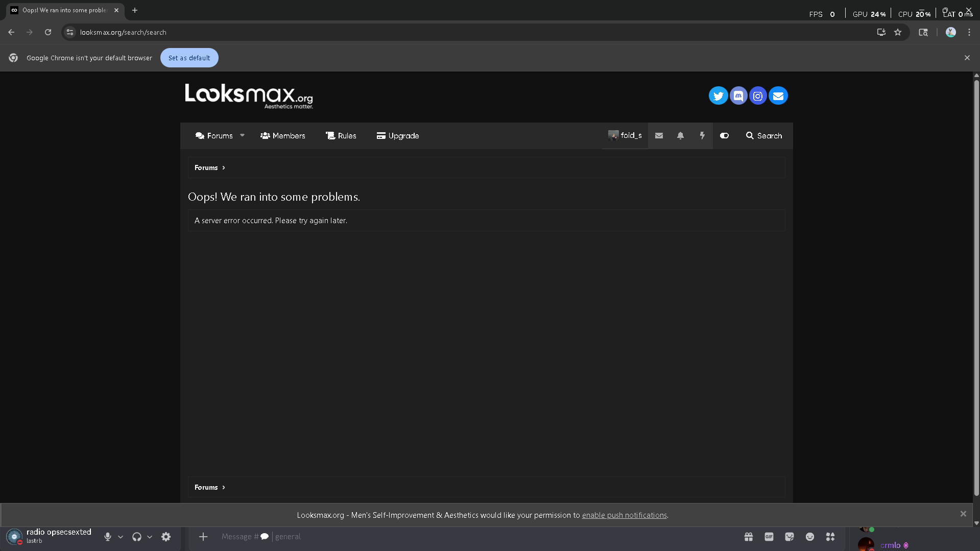Open the Rules page from the navbar

point(341,135)
